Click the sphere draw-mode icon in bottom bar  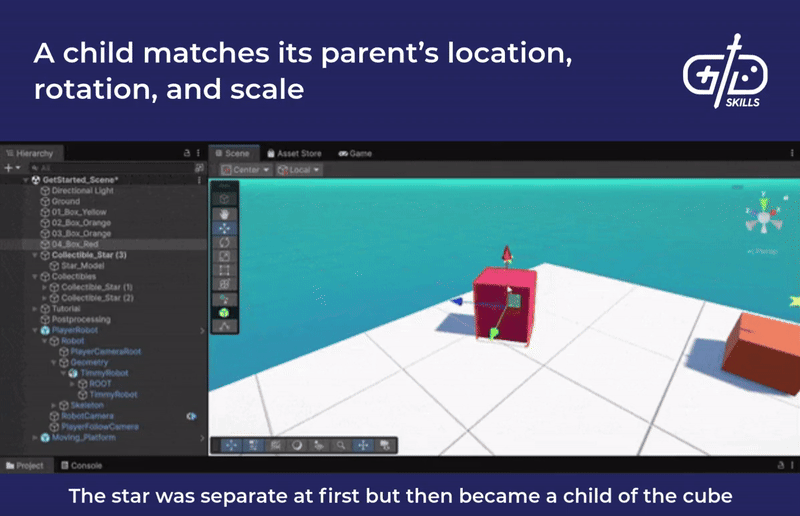[x=297, y=446]
